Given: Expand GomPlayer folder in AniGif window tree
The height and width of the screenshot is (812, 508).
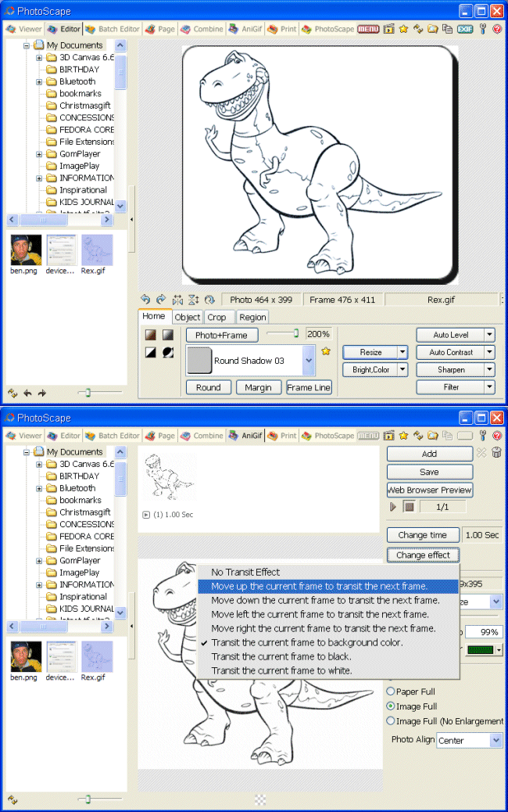Looking at the screenshot, I should 39,560.
